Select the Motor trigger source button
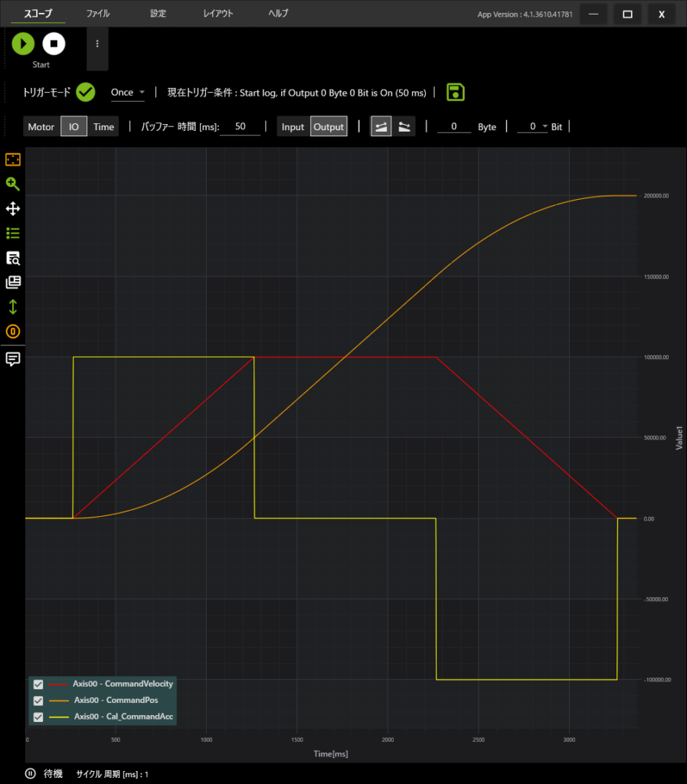Viewport: 687px width, 784px height. click(x=41, y=127)
